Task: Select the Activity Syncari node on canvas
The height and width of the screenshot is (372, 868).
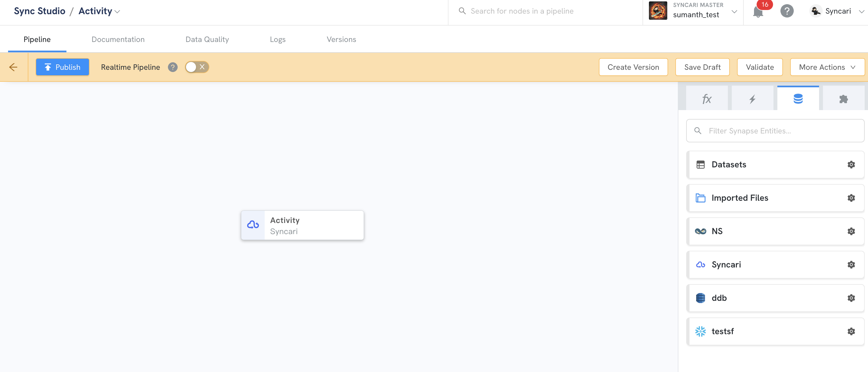Action: pyautogui.click(x=302, y=225)
